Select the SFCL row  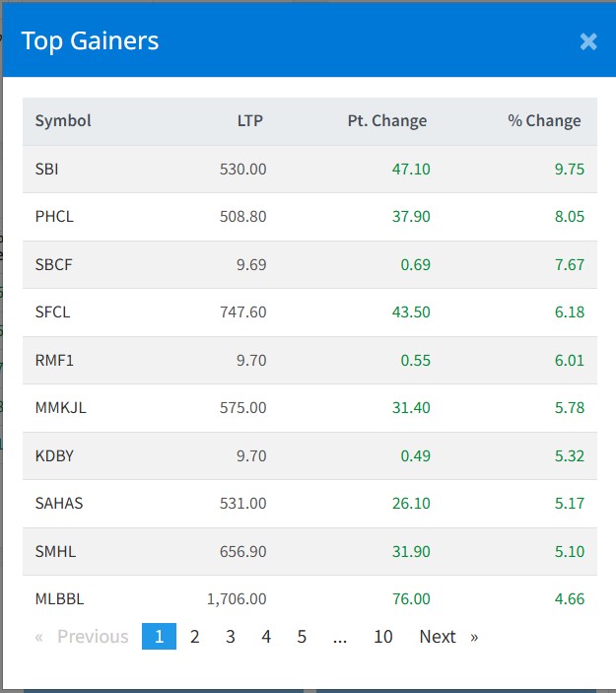[52, 312]
